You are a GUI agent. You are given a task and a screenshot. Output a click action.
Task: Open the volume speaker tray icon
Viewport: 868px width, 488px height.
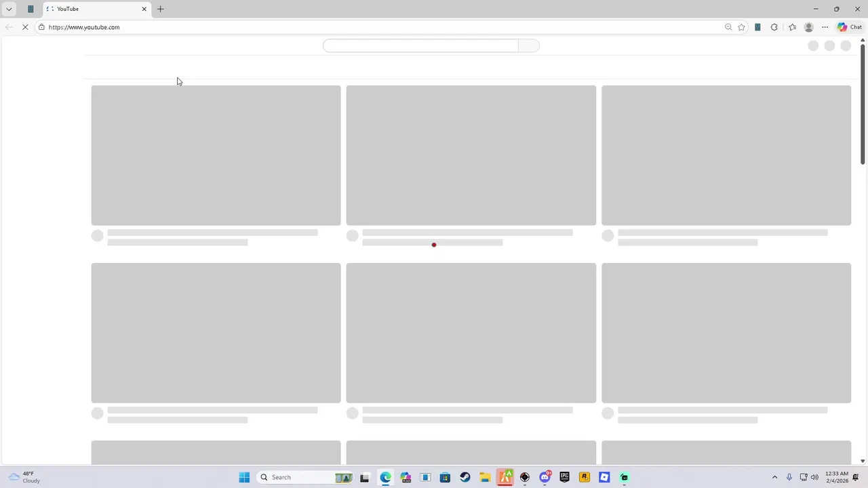814,477
